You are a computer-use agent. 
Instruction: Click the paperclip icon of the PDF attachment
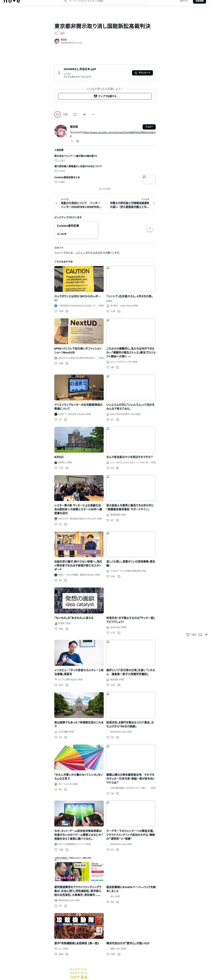point(59,73)
